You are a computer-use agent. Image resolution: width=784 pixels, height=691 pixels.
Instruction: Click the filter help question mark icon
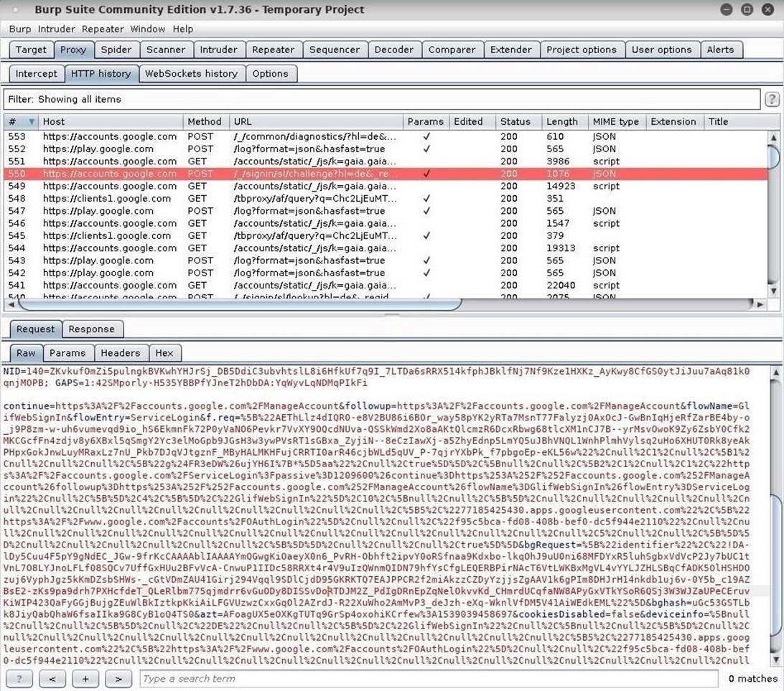[x=772, y=100]
